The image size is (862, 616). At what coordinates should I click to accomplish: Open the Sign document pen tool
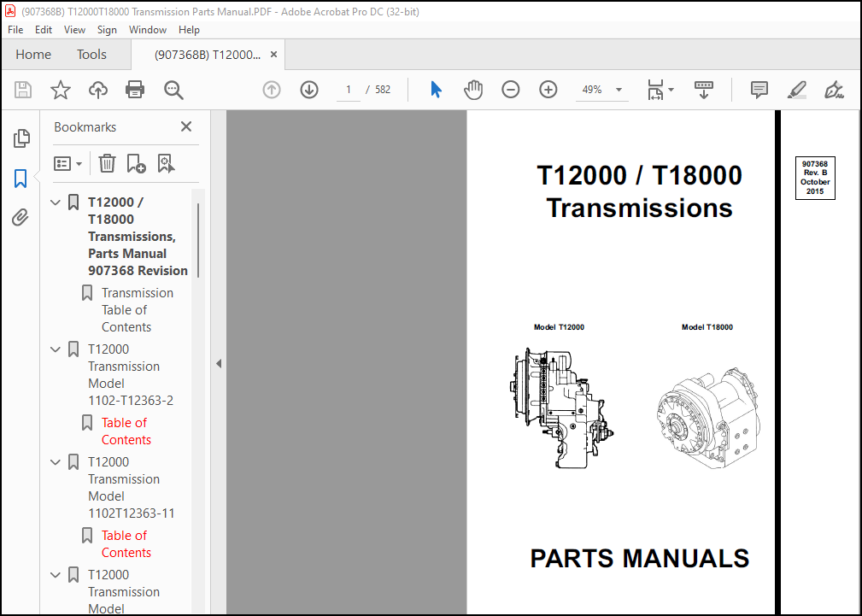[x=834, y=90]
